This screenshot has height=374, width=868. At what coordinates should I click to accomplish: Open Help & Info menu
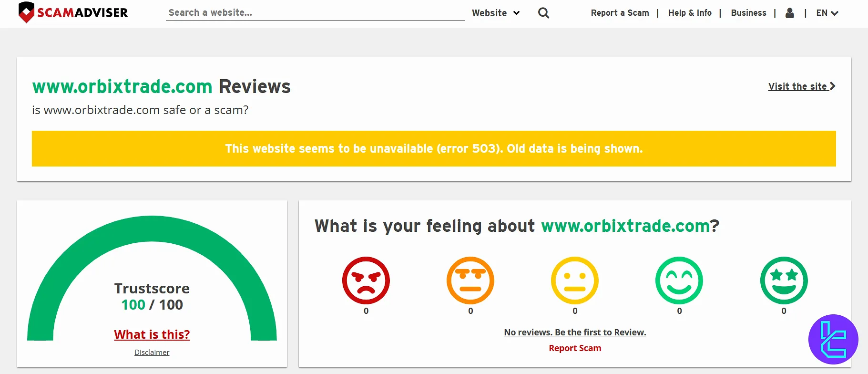[x=690, y=13]
